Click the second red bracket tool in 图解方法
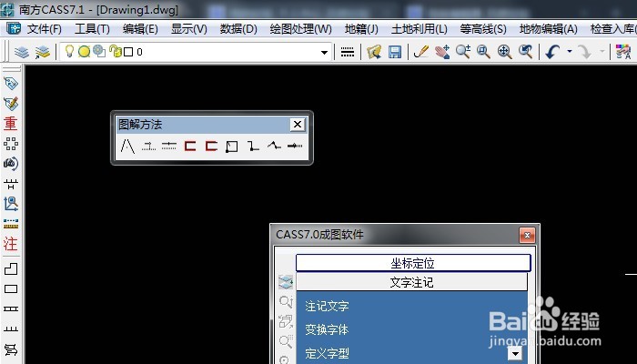The image size is (637, 364). [211, 146]
